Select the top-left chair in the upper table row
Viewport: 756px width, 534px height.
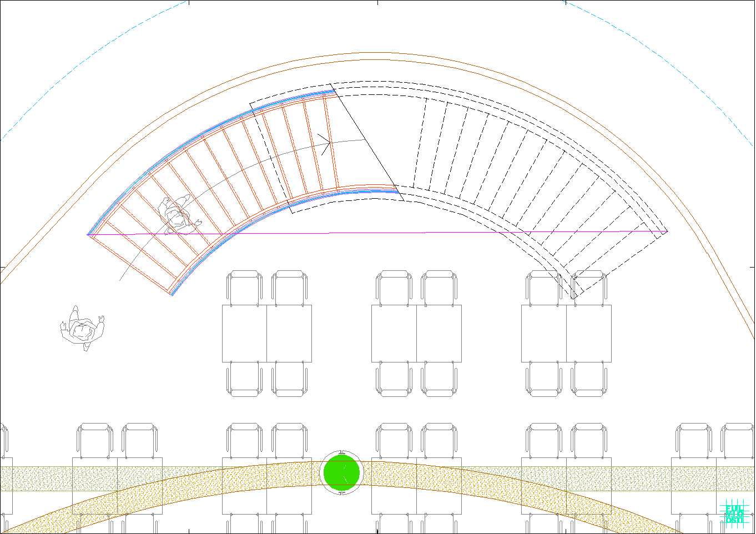click(244, 287)
